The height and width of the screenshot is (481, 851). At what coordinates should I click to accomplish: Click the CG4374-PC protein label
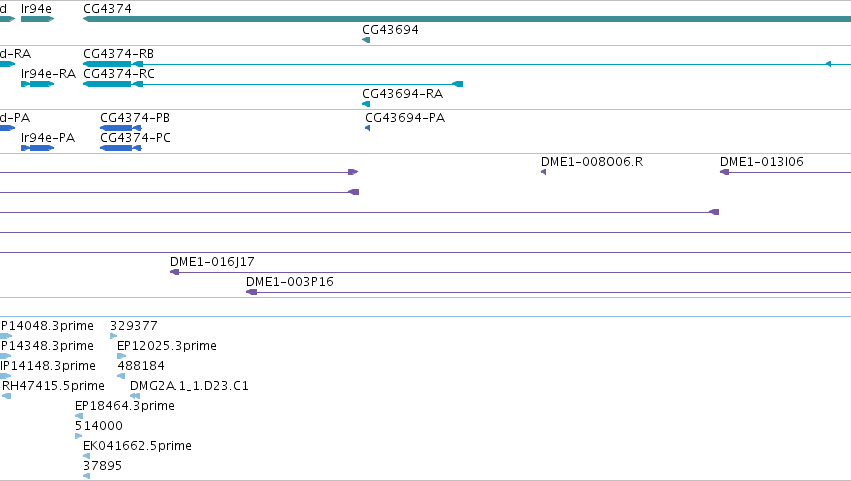click(x=135, y=138)
